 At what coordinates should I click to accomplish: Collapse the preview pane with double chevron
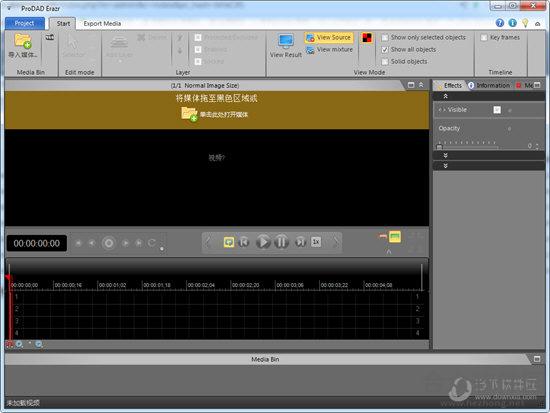tap(421, 85)
